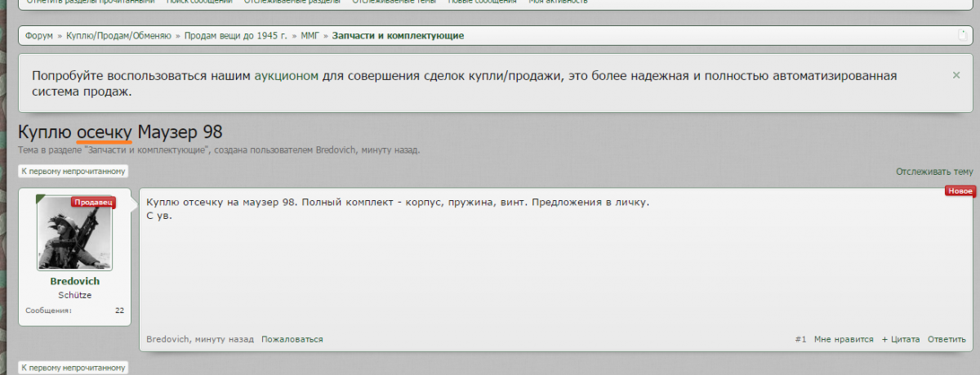This screenshot has width=980, height=375.
Task: Click the thread title Куплю осечку Маузер 98
Action: click(120, 132)
